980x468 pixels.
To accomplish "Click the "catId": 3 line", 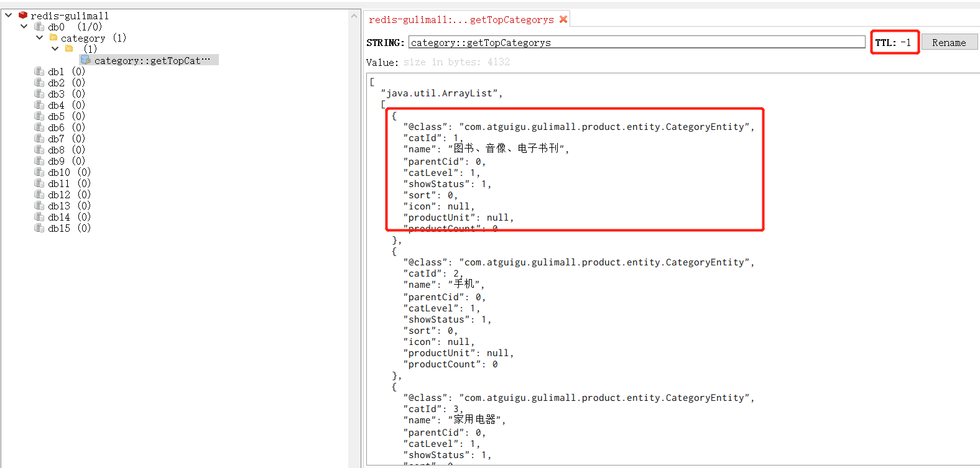I will click(433, 409).
